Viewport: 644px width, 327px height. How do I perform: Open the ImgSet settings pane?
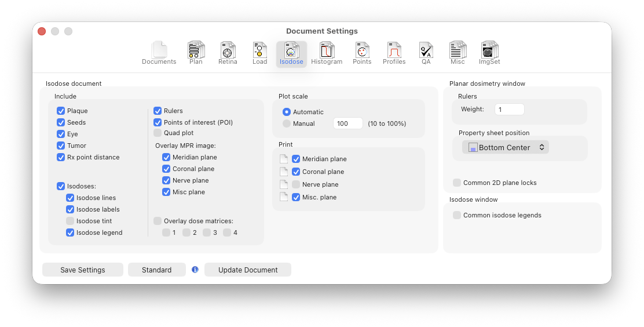(x=489, y=53)
